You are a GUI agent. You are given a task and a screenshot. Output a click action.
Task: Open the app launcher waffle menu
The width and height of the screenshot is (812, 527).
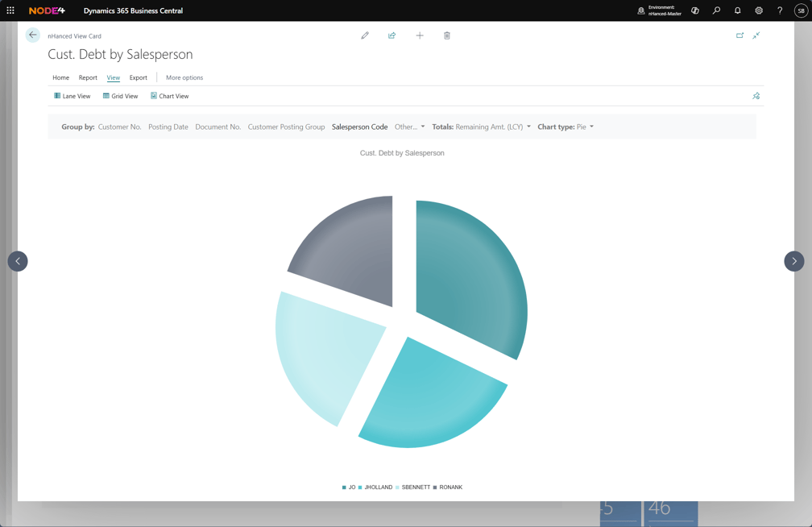(x=10, y=10)
